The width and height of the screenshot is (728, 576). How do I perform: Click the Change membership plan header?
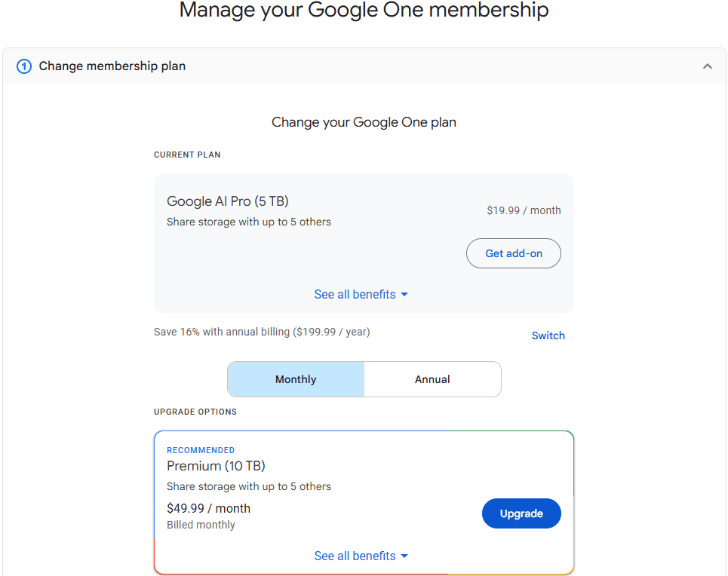pos(112,66)
